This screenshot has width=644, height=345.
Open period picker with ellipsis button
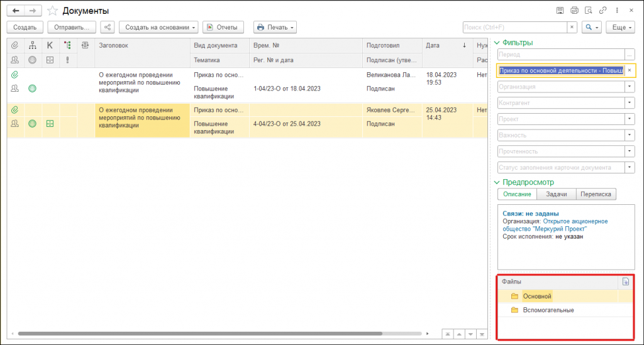[629, 55]
